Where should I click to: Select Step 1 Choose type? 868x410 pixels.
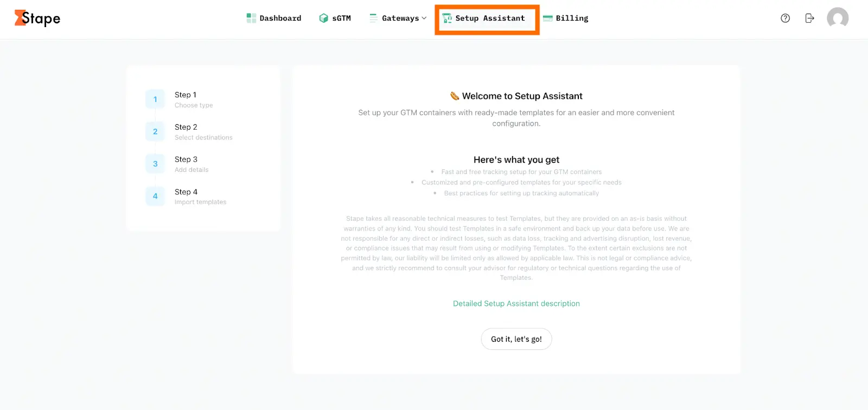186,99
